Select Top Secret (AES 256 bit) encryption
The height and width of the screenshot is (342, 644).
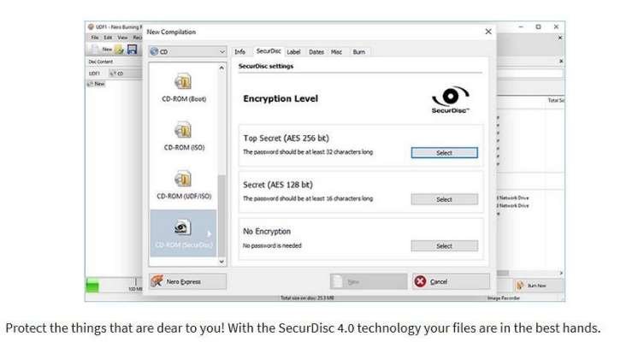(445, 153)
